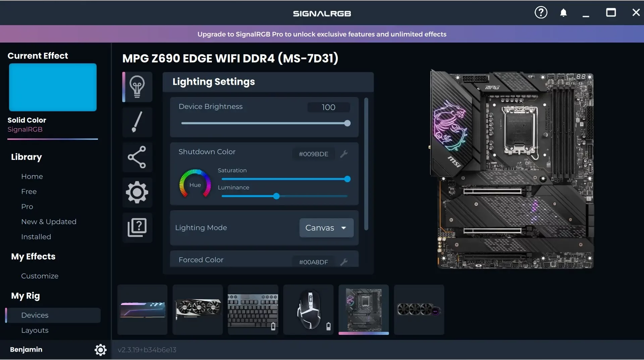Click the Forced Color hex field #00A8DF
This screenshot has height=360, width=644.
(314, 262)
